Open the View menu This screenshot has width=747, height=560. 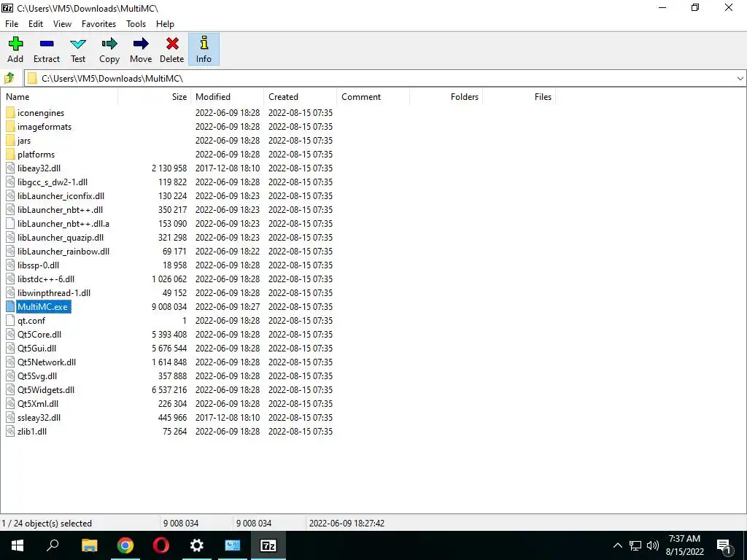[62, 24]
